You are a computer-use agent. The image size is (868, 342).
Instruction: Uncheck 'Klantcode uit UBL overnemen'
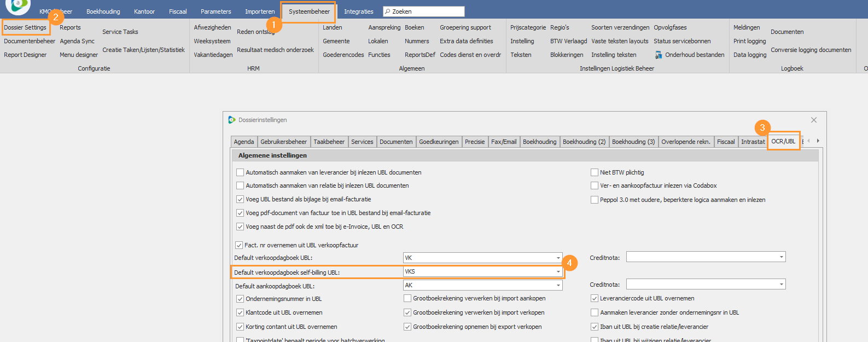pyautogui.click(x=240, y=312)
